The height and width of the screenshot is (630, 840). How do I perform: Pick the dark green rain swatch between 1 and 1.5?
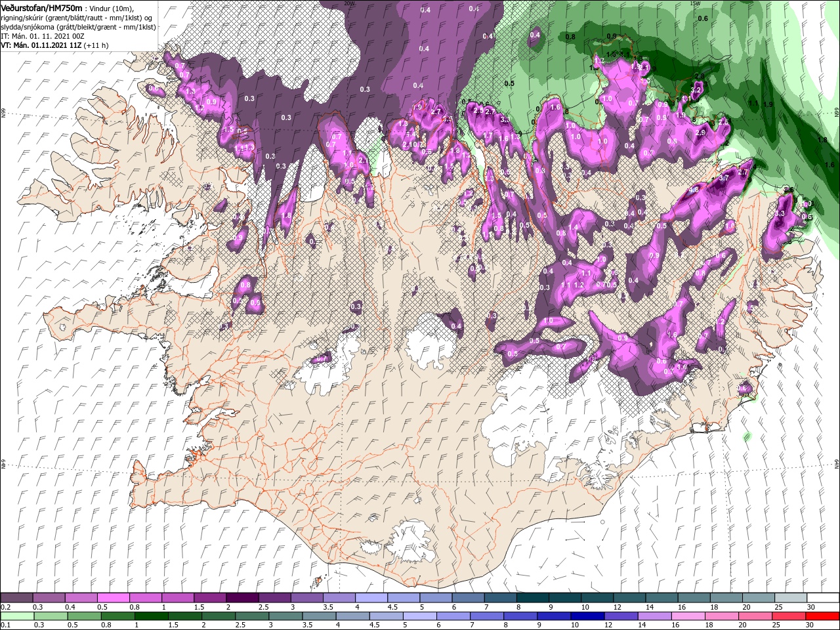click(152, 617)
